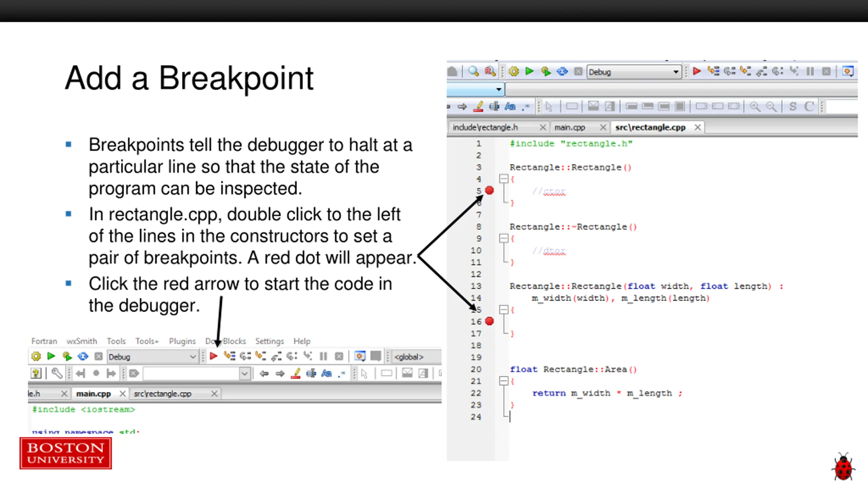868x488 pixels.
Task: Click the Jump back arrow icon beside the wrench
Action: (80, 373)
